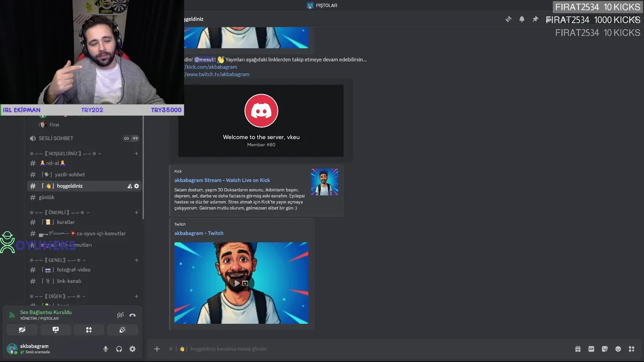Invite members to hoşgeldiniz channel

click(130, 186)
